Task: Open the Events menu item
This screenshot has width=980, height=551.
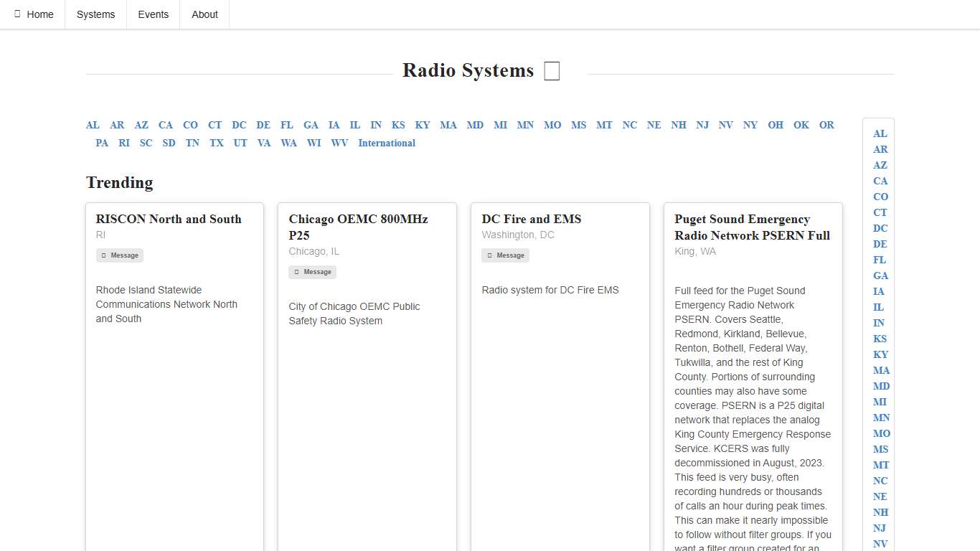Action: click(153, 14)
